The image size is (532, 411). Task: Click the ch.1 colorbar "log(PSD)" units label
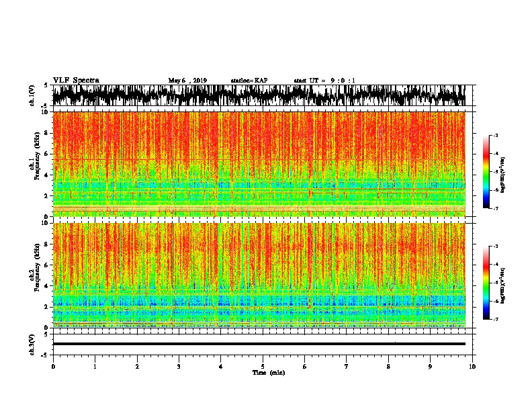[503, 175]
